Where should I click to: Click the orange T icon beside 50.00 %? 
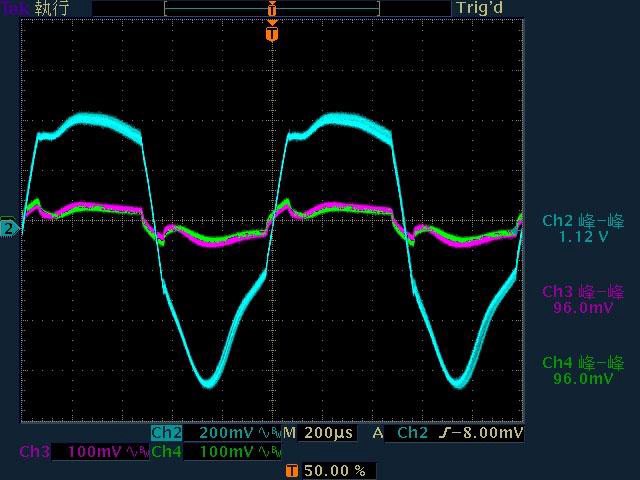[291, 470]
